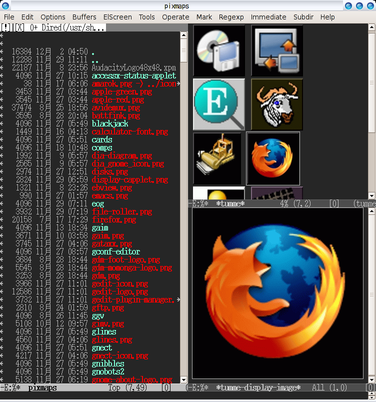Click the large Firefox preview image
Viewport: 376px width, 402px height.
coord(278,293)
